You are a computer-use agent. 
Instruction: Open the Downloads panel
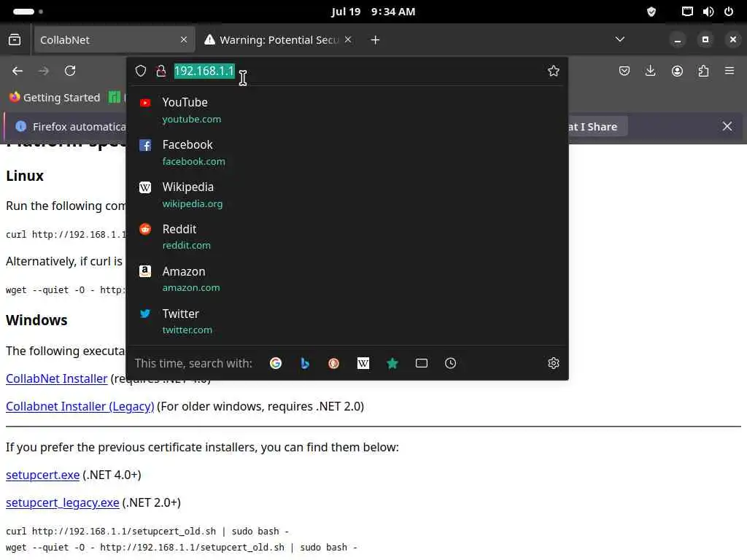[650, 71]
